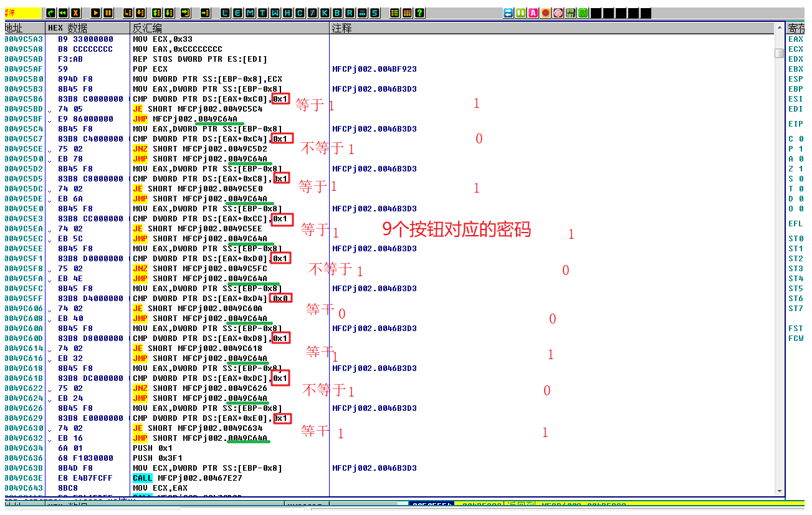Screen dimensions: 812x515
Task: Select the CALL MFCPj002.00467E27 instruction
Action: pyautogui.click(x=188, y=478)
